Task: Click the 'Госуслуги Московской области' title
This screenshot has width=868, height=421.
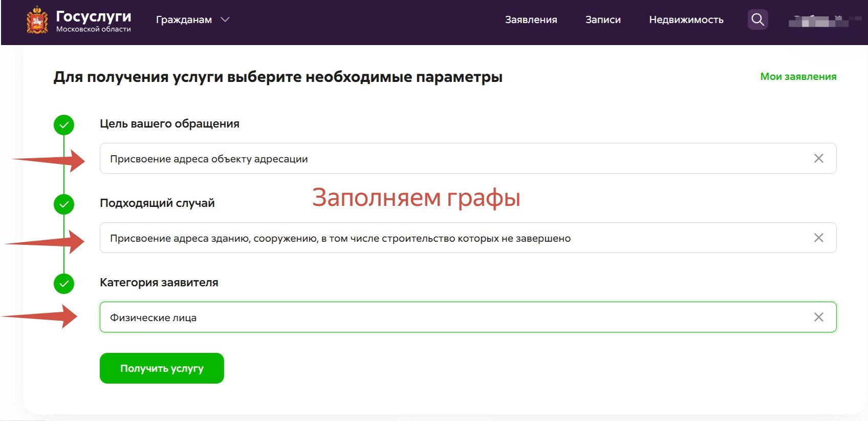Action: (93, 20)
